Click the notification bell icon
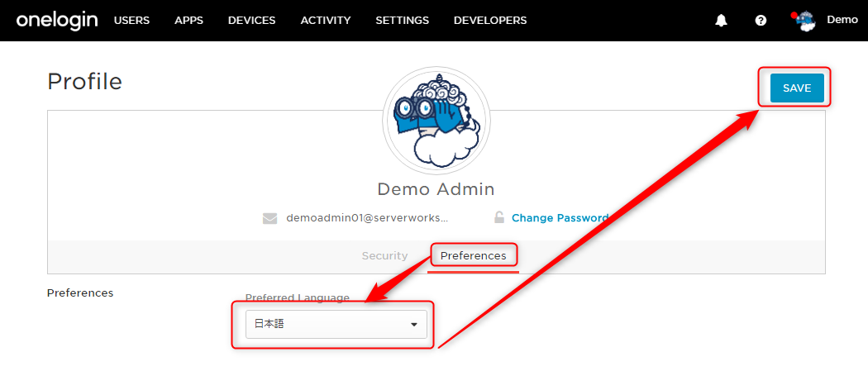The width and height of the screenshot is (868, 371). click(x=721, y=21)
